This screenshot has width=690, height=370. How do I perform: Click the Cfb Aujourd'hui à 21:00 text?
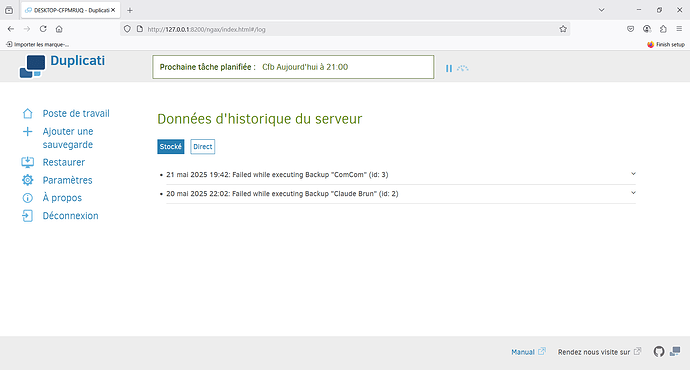[x=305, y=67]
